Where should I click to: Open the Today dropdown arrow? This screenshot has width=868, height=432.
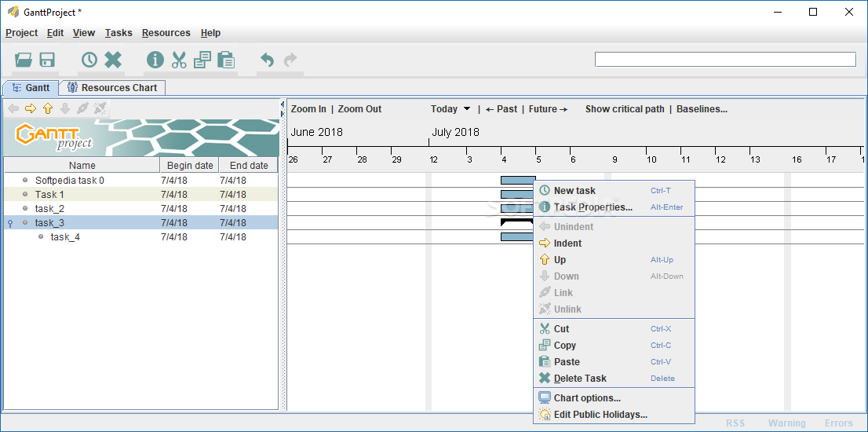tap(467, 109)
